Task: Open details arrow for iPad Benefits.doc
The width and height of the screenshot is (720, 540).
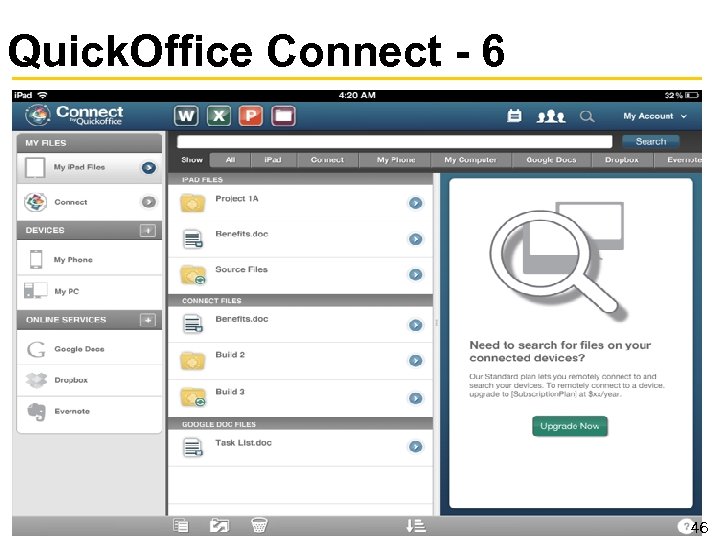Action: pos(415,239)
